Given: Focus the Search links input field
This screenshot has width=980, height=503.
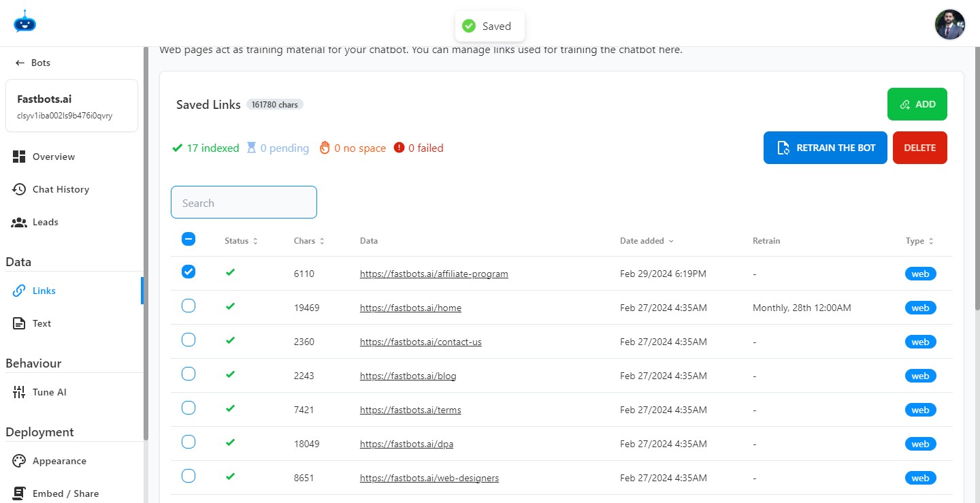Looking at the screenshot, I should click(x=244, y=203).
